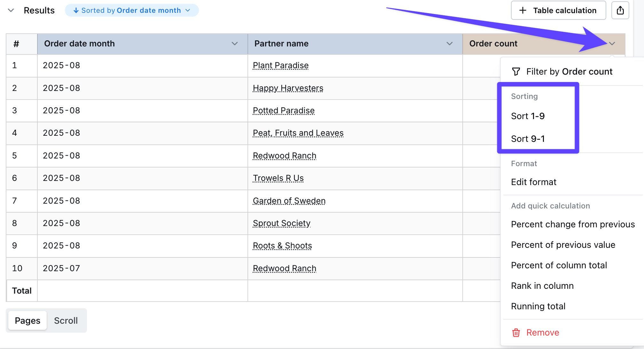This screenshot has height=349, width=644.
Task: Click the red trash Remove icon
Action: pos(516,333)
